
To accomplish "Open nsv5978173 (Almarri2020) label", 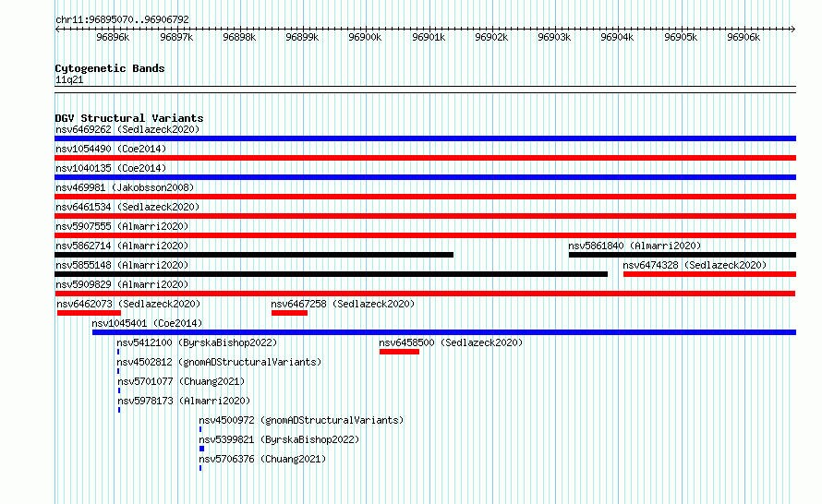I will point(184,401).
